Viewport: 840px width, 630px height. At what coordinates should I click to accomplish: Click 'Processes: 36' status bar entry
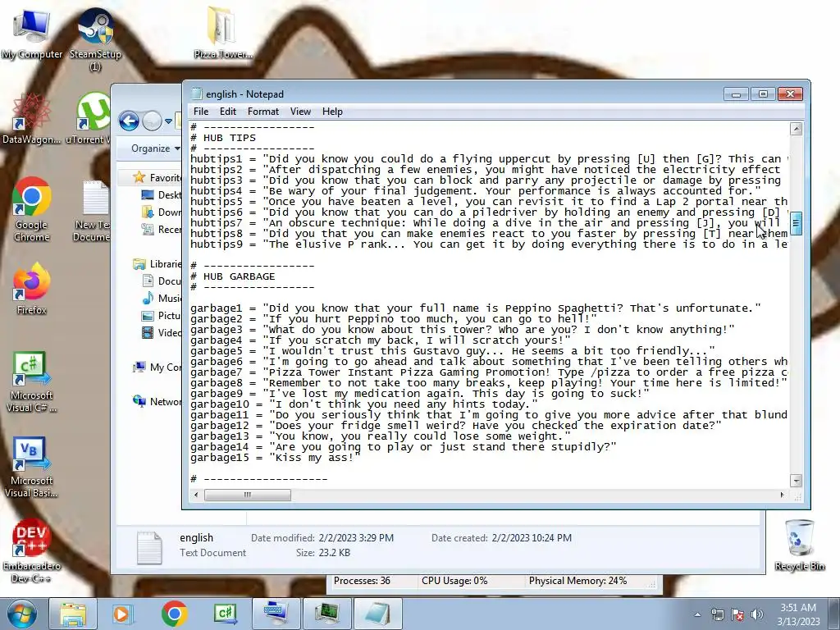point(362,581)
